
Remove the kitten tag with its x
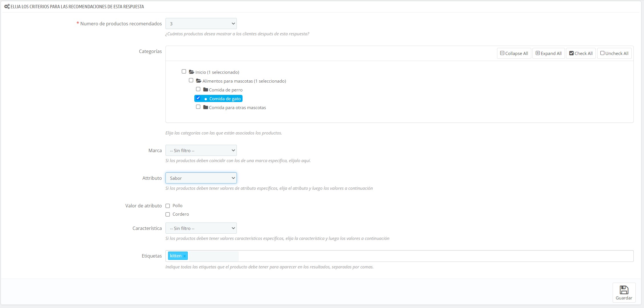coord(185,256)
